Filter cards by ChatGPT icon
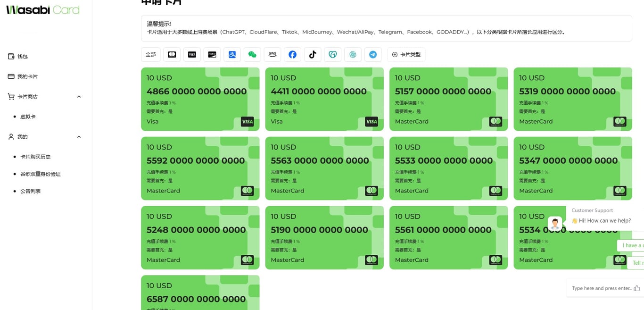The width and height of the screenshot is (644, 310). [353, 55]
